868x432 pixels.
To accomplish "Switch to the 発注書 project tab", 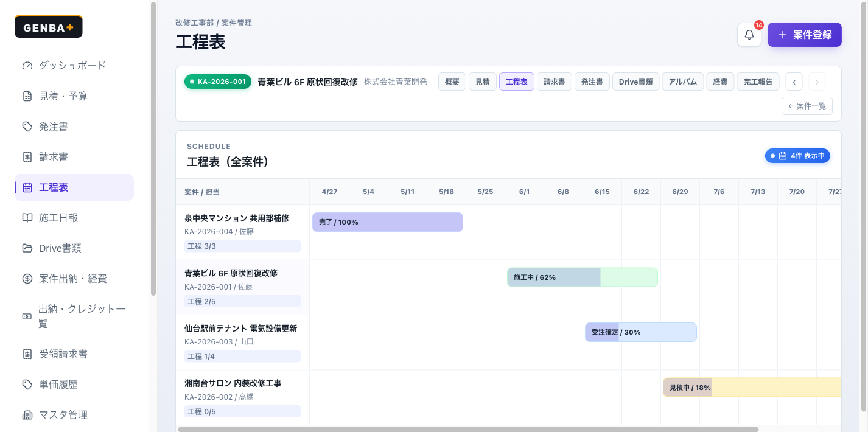I will 592,82.
